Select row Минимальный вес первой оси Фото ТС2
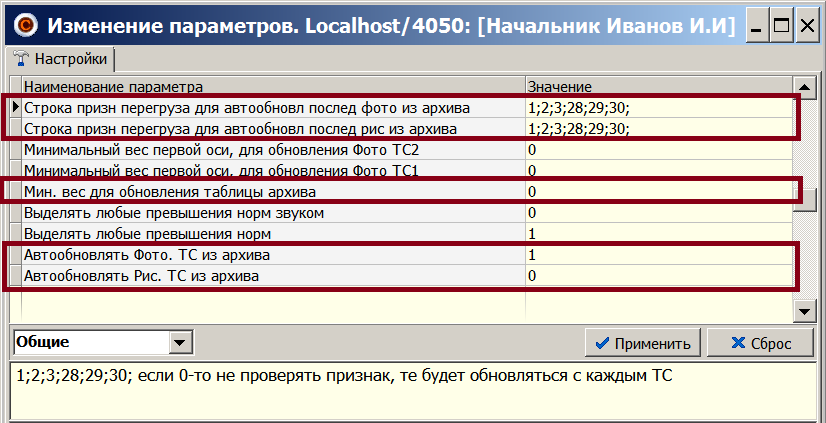The width and height of the screenshot is (826, 423). click(x=272, y=150)
